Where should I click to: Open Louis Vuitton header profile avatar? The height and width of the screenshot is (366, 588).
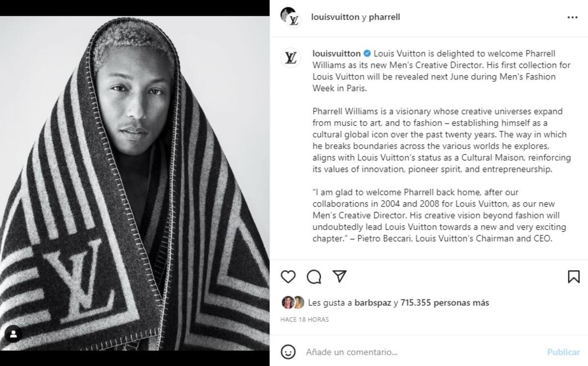(290, 17)
